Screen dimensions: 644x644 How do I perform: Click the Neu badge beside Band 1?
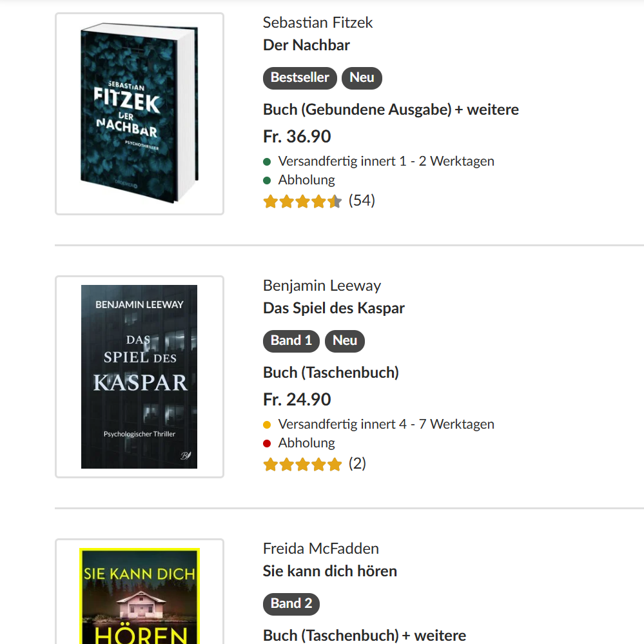[345, 341]
